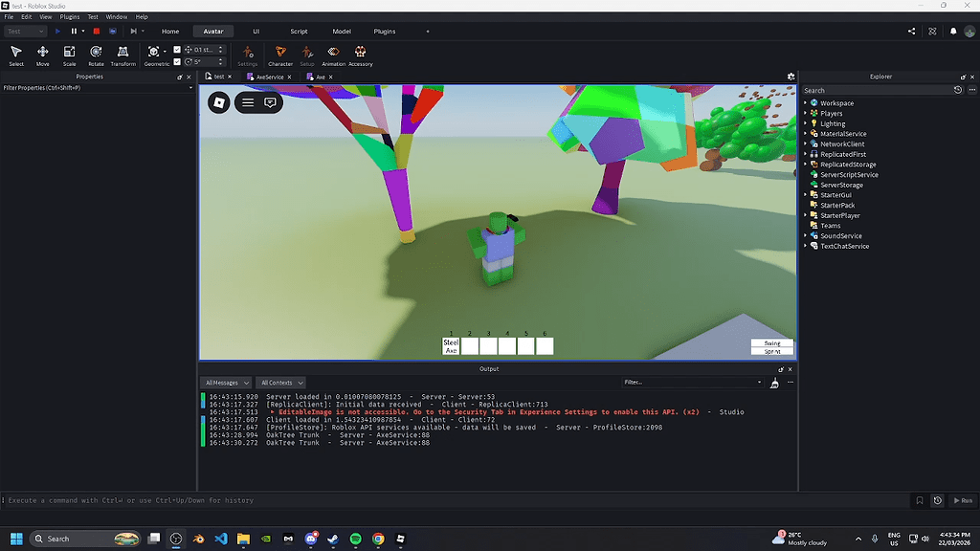Click the step forward playback icon
This screenshot has width=980, height=551.
pos(133,32)
